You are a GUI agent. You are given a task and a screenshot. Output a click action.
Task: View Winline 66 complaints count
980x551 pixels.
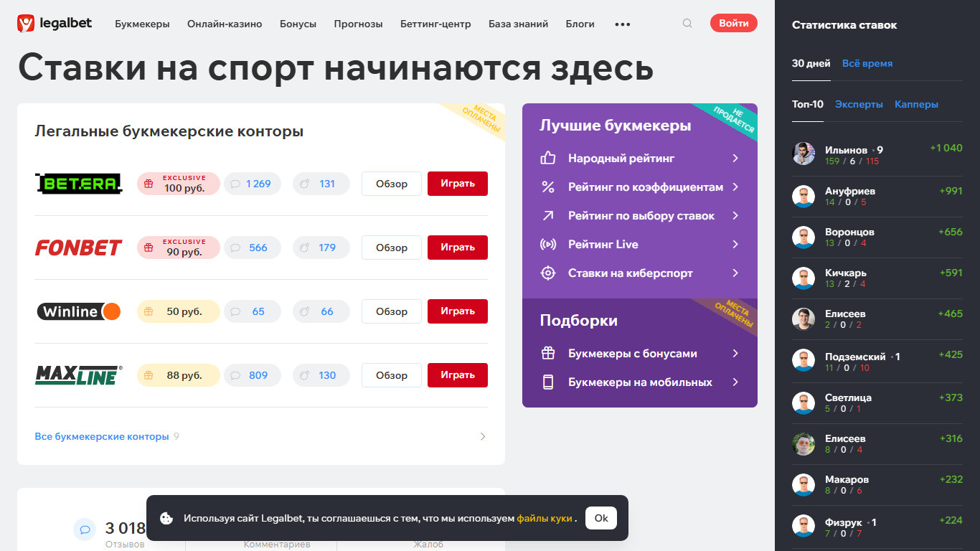[x=321, y=311]
